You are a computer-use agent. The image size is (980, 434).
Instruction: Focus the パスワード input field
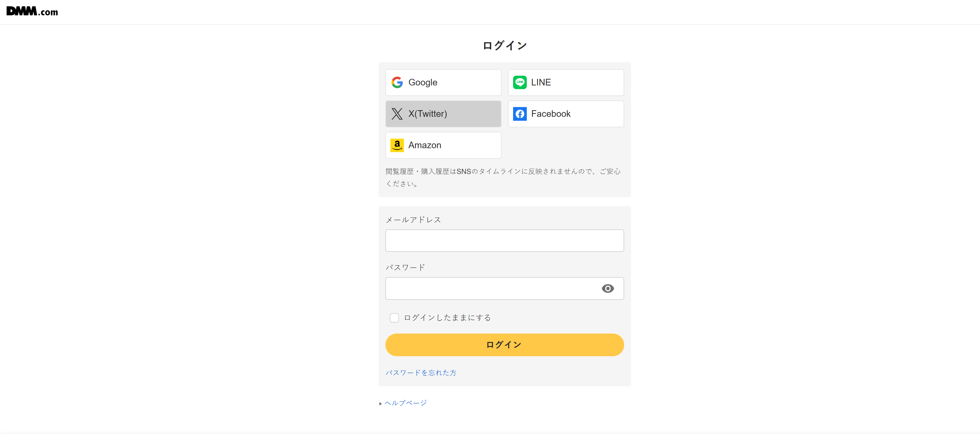coord(491,288)
